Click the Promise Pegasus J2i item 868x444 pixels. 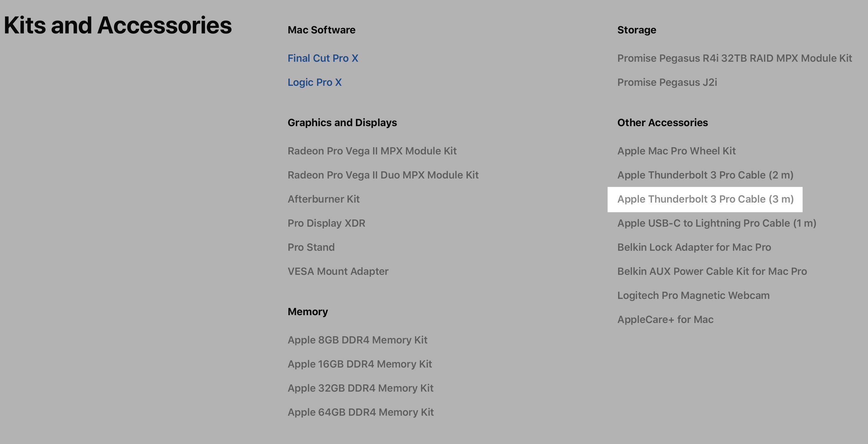pos(667,82)
